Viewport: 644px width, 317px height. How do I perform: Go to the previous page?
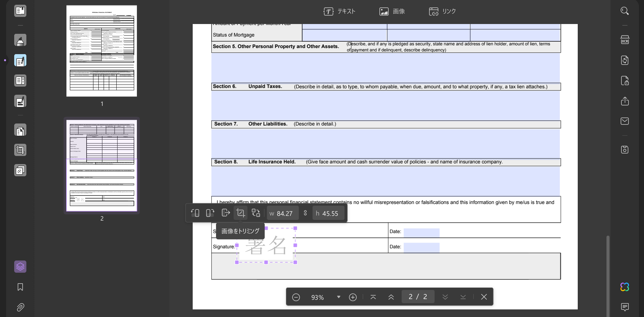(391, 297)
